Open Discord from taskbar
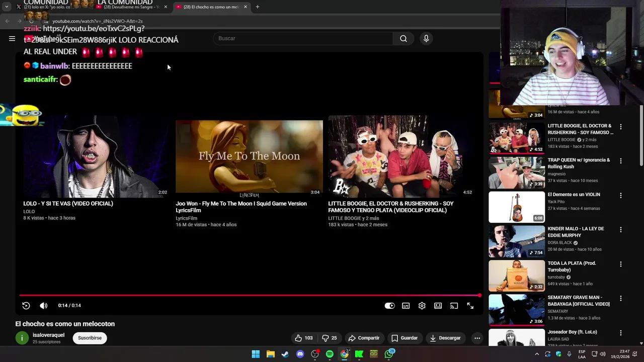The width and height of the screenshot is (644, 362). pos(300,354)
